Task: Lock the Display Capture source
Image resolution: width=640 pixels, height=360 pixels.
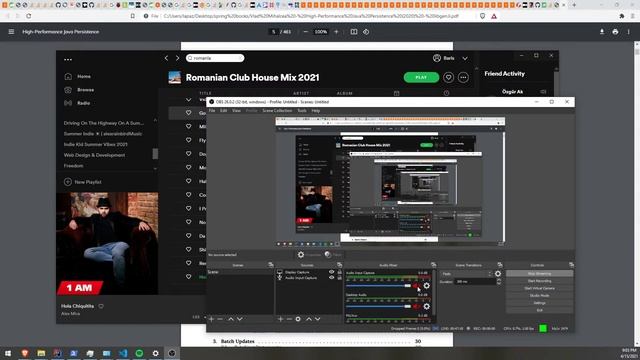Action: [x=339, y=272]
